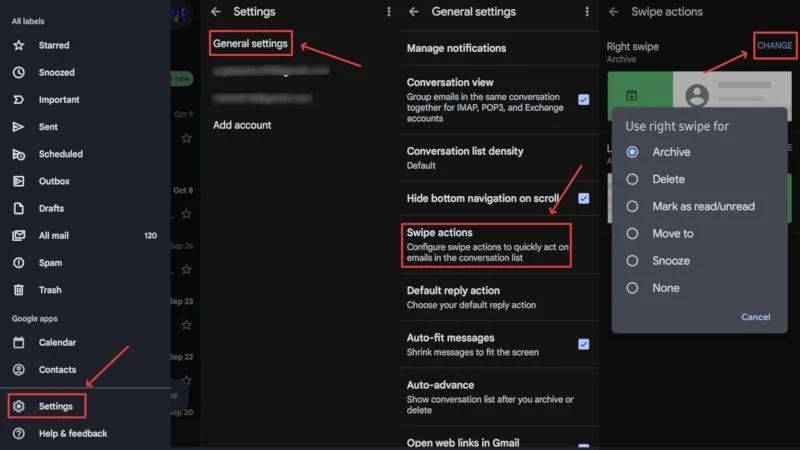Screen dimensions: 800x450
Task: Click the Trash bin icon
Action: pyautogui.click(x=18, y=290)
